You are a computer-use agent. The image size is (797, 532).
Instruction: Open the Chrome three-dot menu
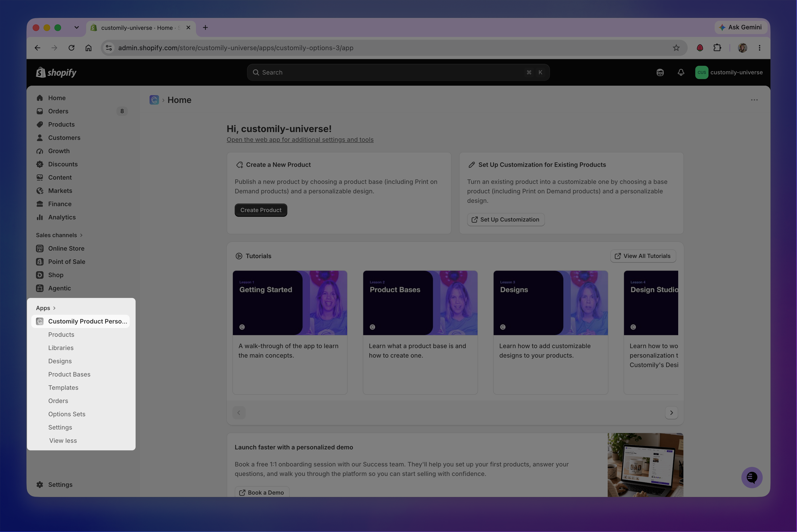(759, 48)
